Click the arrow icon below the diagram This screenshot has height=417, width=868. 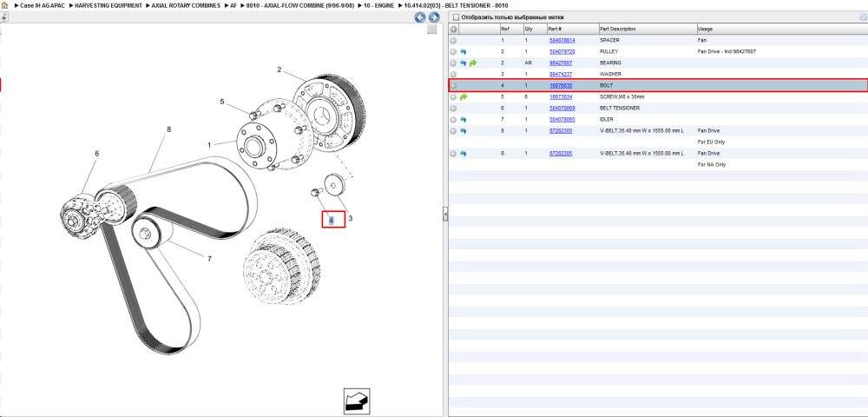[x=357, y=402]
